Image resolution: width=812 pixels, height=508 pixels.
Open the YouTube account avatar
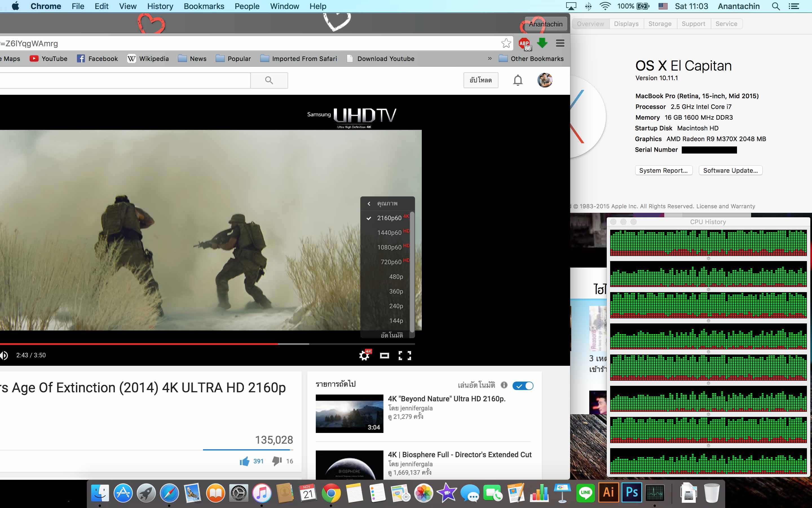tap(545, 80)
